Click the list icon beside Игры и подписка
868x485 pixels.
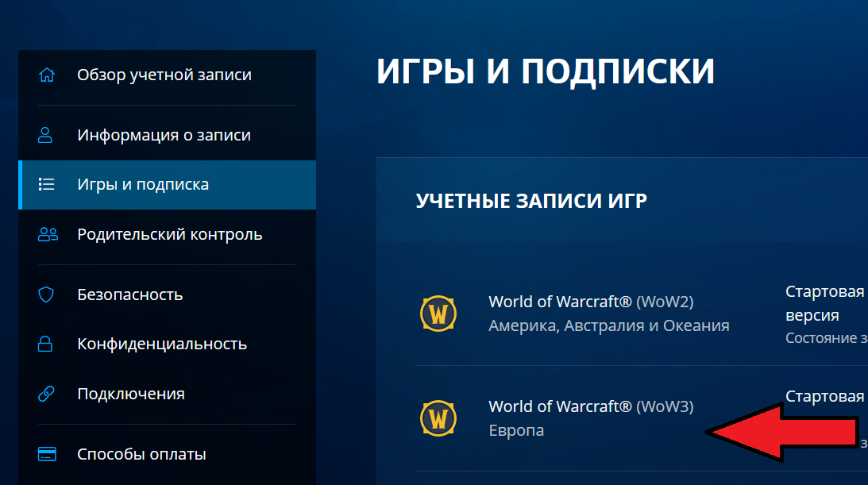coord(47,184)
